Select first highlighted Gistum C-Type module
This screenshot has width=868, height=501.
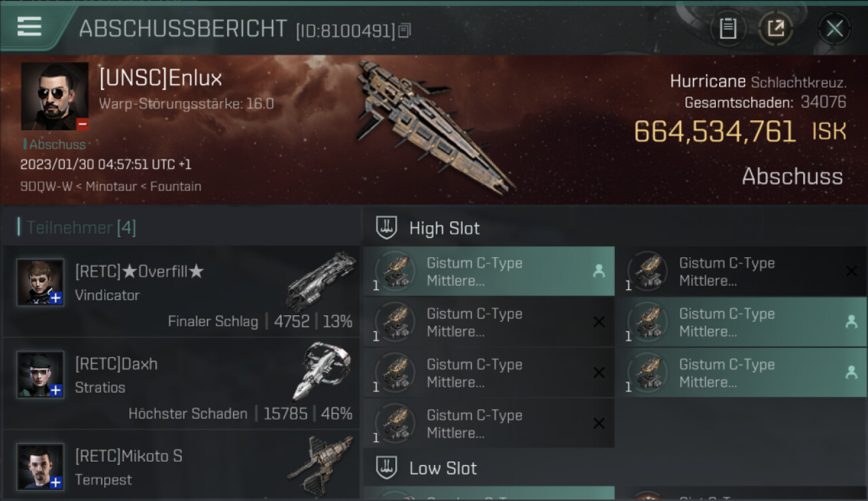(x=489, y=271)
